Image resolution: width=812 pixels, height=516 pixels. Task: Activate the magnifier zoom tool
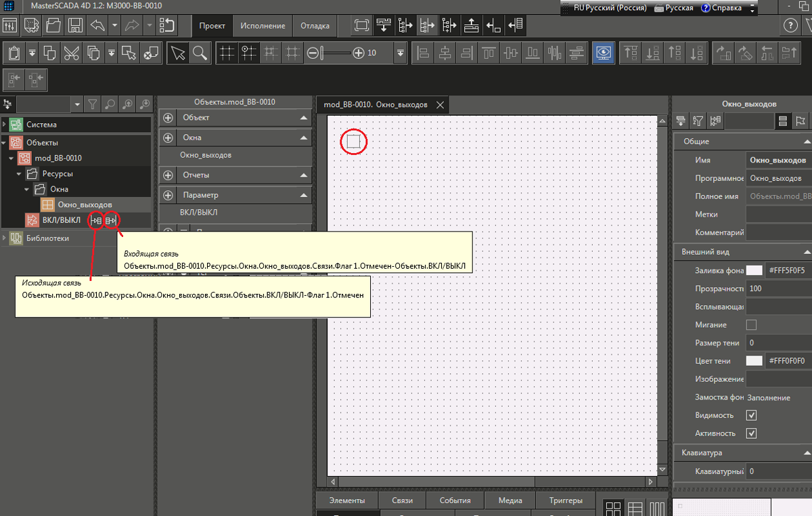pos(199,52)
